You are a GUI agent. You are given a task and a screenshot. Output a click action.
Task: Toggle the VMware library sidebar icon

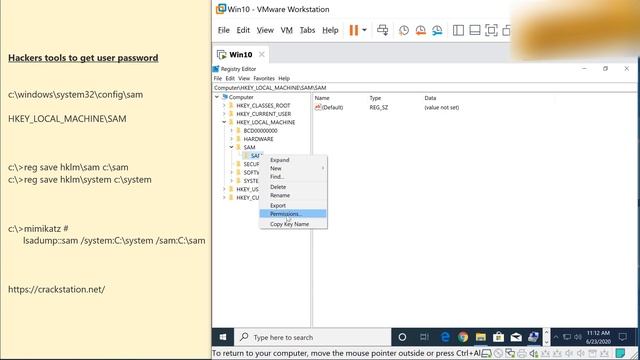(x=458, y=30)
